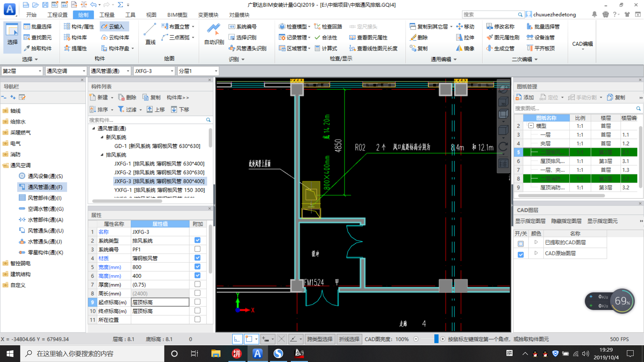The image size is (644, 362).
Task: Choose the 直线 drawing tool
Action: click(150, 34)
